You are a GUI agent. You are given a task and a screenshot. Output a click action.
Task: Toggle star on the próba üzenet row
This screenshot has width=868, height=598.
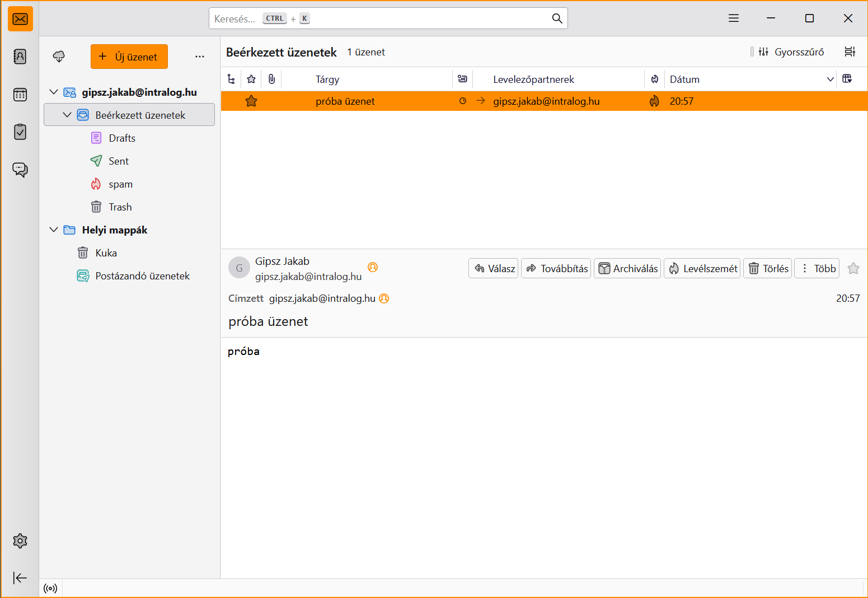pos(251,101)
